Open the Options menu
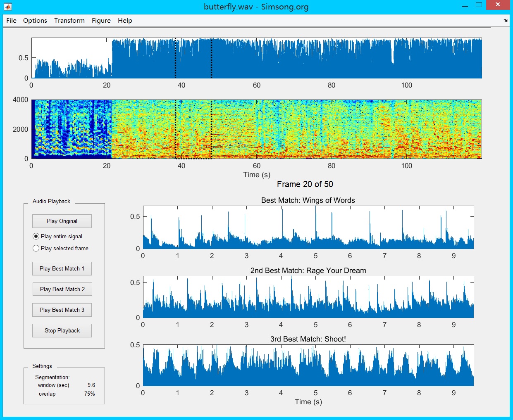The width and height of the screenshot is (513, 420). 35,20
